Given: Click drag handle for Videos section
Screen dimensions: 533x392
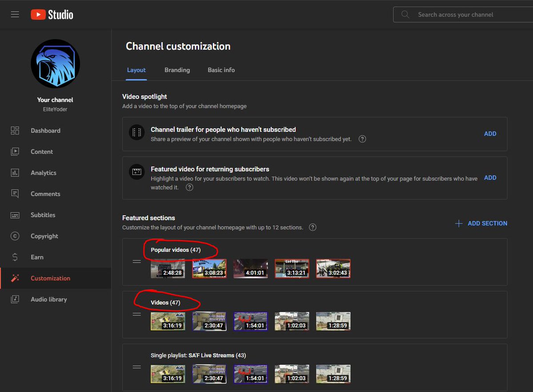Looking at the screenshot, I should pos(137,314).
